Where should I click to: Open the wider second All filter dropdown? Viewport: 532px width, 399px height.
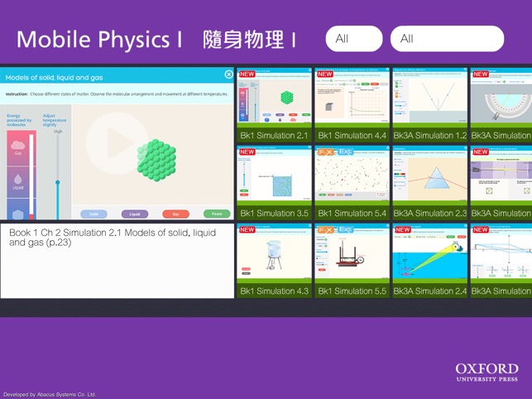pyautogui.click(x=447, y=39)
